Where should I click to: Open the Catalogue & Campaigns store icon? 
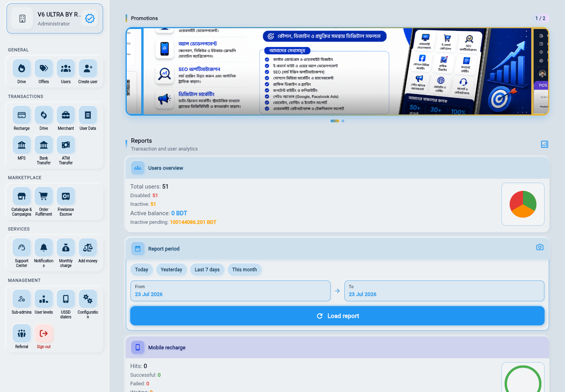click(22, 196)
